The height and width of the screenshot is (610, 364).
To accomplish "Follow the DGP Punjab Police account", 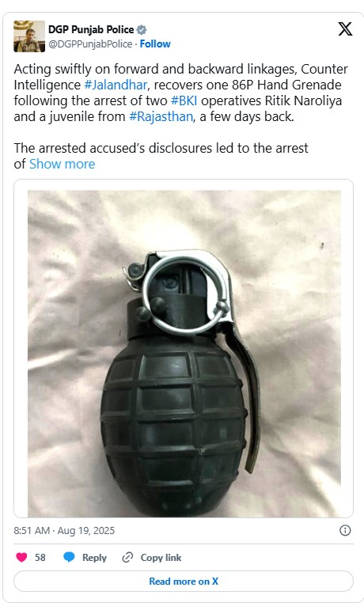I will pyautogui.click(x=155, y=44).
